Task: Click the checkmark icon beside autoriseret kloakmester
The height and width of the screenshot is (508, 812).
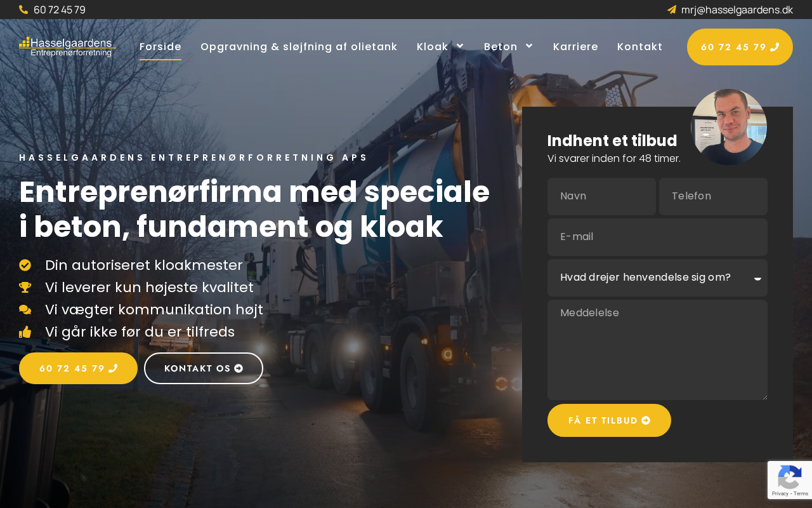Action: [x=25, y=265]
